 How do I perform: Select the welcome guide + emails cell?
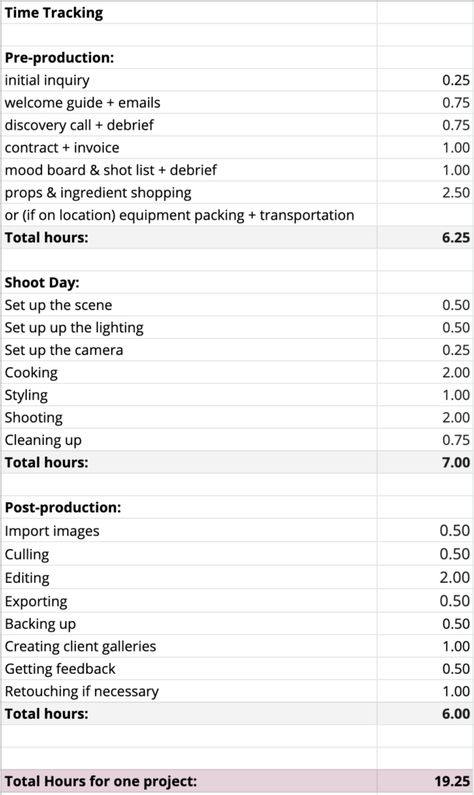click(x=189, y=102)
